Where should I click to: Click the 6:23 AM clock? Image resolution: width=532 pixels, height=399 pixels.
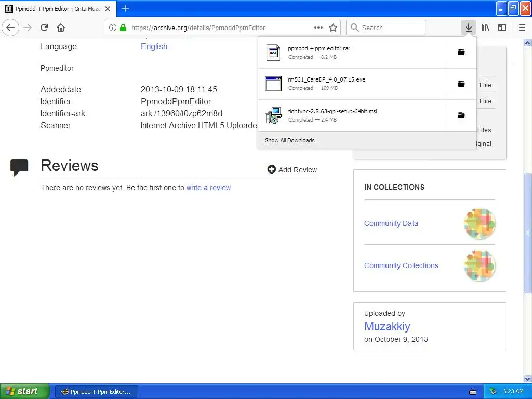(x=513, y=391)
